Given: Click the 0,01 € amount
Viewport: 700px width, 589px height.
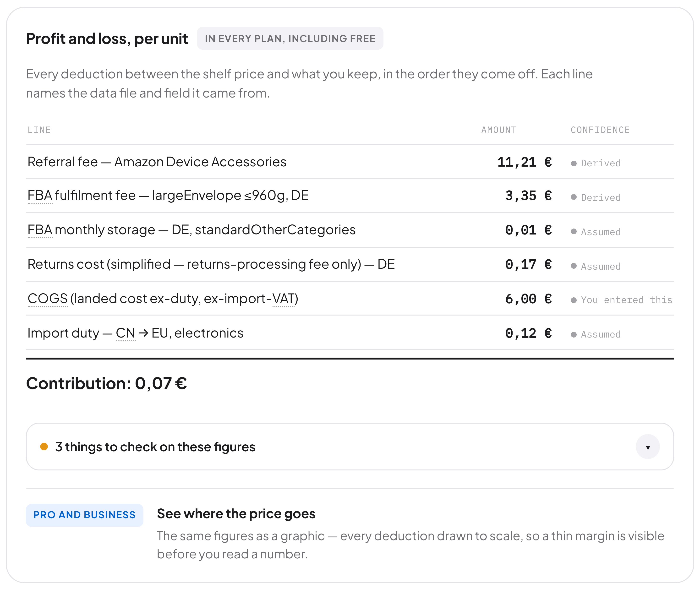Looking at the screenshot, I should [x=528, y=230].
